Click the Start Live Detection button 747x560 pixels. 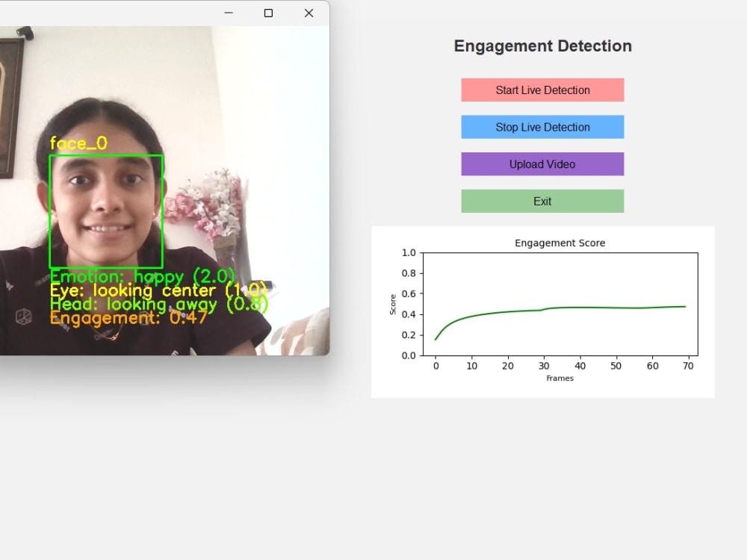pyautogui.click(x=542, y=90)
